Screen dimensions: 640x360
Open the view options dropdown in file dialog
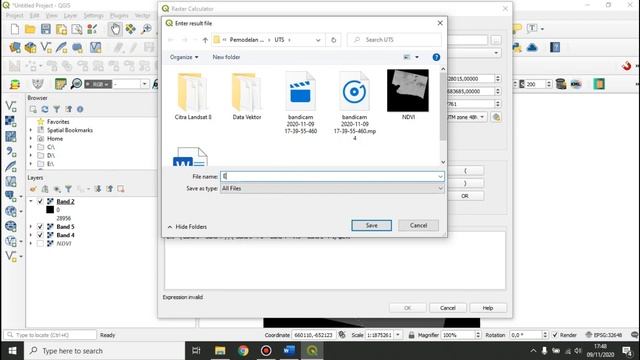pyautogui.click(x=417, y=57)
